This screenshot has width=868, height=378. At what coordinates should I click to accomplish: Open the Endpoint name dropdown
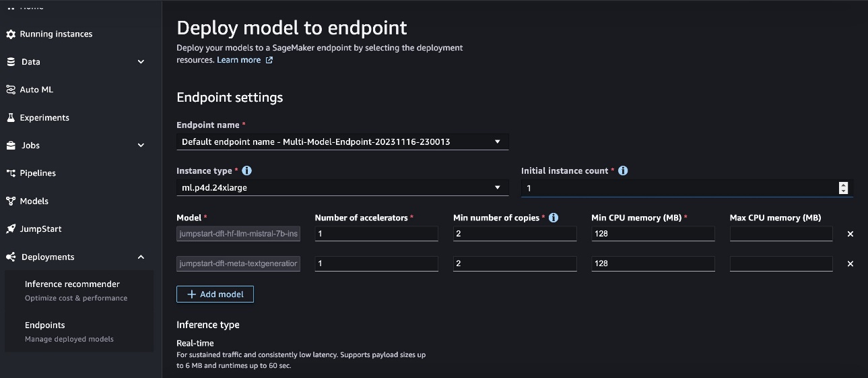pos(343,141)
